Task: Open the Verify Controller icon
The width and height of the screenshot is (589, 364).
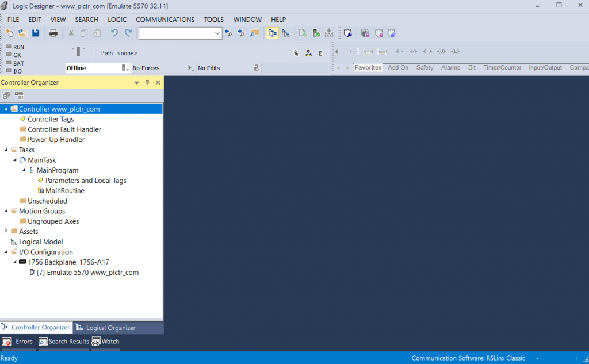Action: point(316,33)
